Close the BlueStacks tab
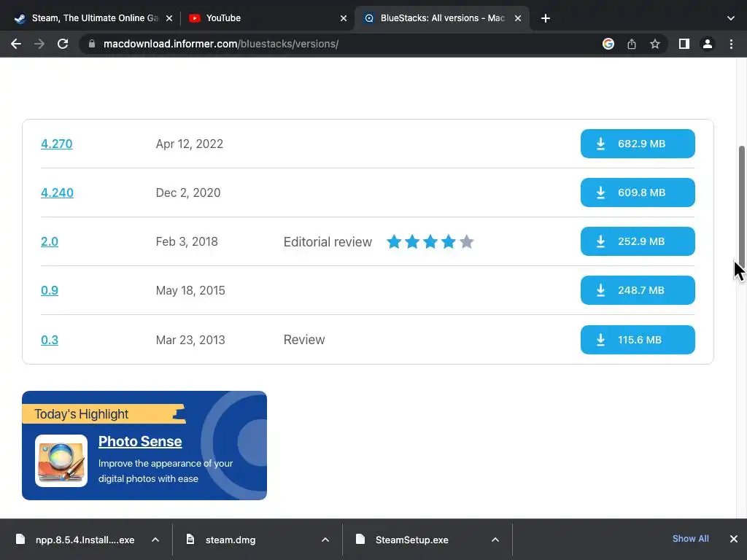The width and height of the screenshot is (747, 560). pos(518,18)
